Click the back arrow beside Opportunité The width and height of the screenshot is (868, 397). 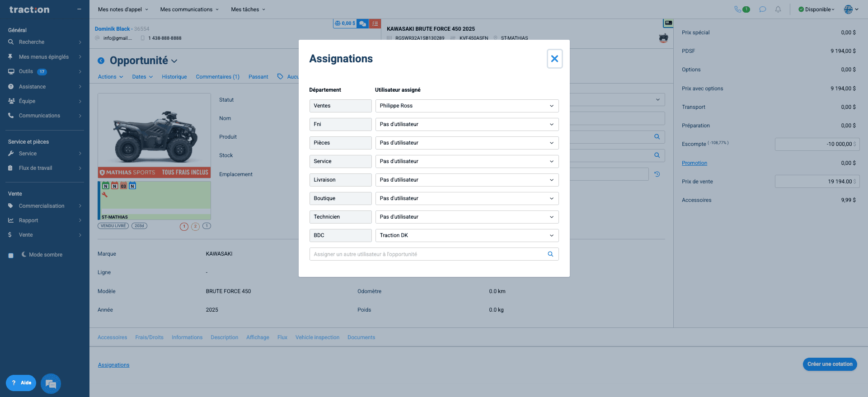tap(101, 61)
